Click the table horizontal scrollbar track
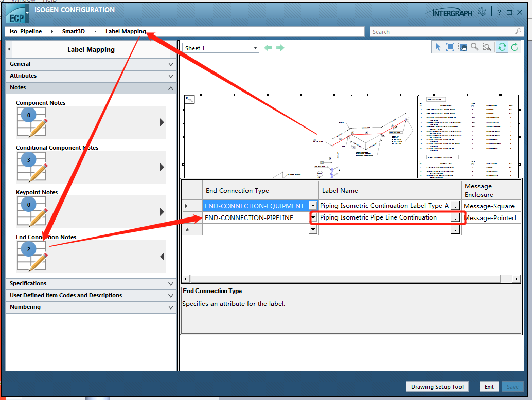 [x=345, y=279]
